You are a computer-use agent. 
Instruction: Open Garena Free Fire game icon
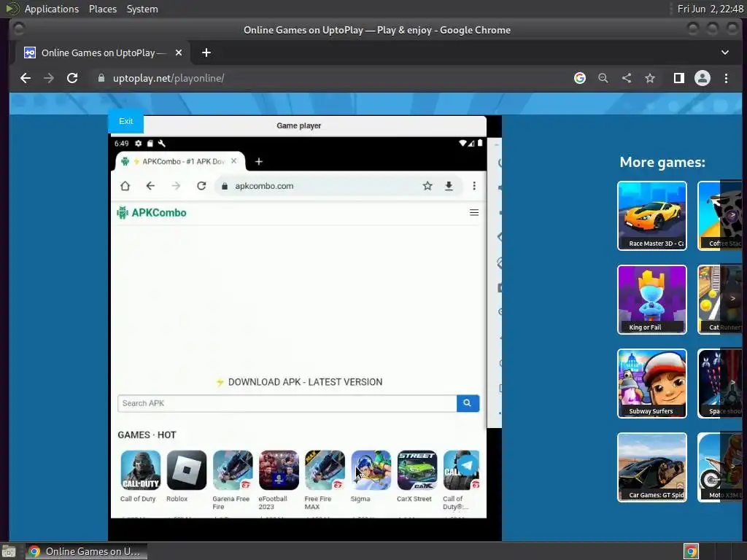(x=233, y=470)
